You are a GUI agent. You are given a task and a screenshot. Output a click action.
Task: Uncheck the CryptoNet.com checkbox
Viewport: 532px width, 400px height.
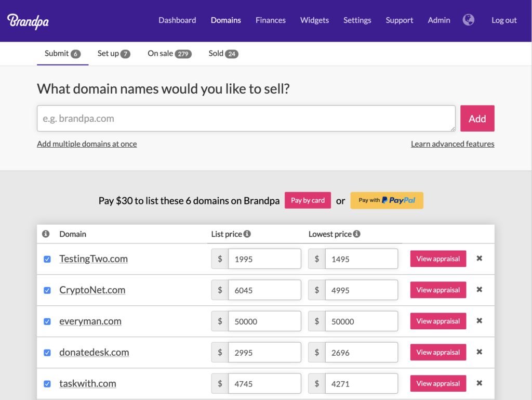pos(47,290)
